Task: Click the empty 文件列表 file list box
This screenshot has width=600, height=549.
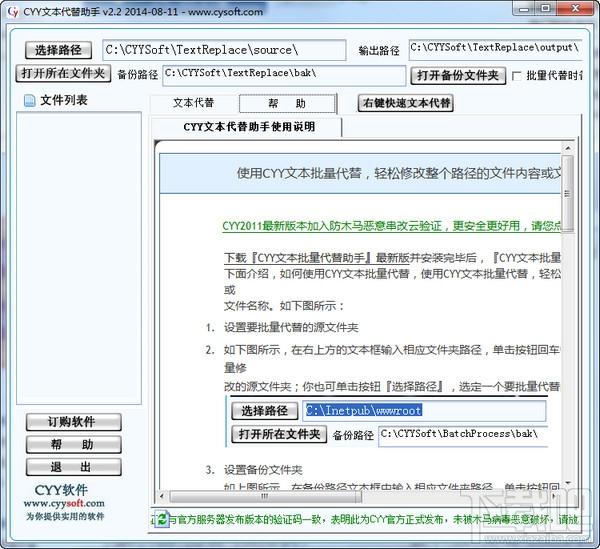Action: pos(79,258)
